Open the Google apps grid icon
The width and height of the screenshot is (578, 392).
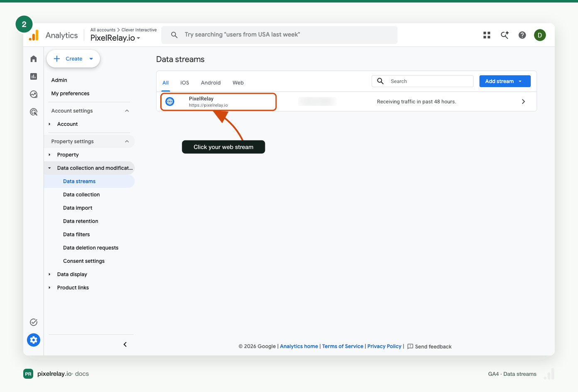[x=487, y=35]
